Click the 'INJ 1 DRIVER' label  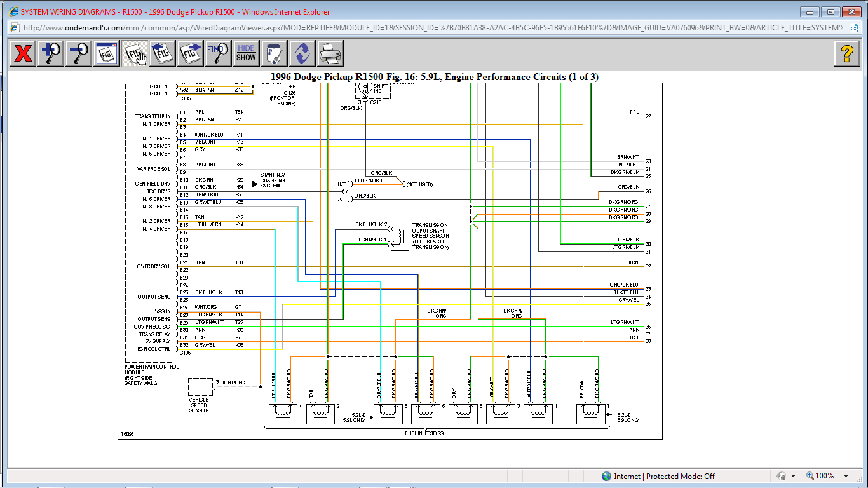(x=156, y=139)
